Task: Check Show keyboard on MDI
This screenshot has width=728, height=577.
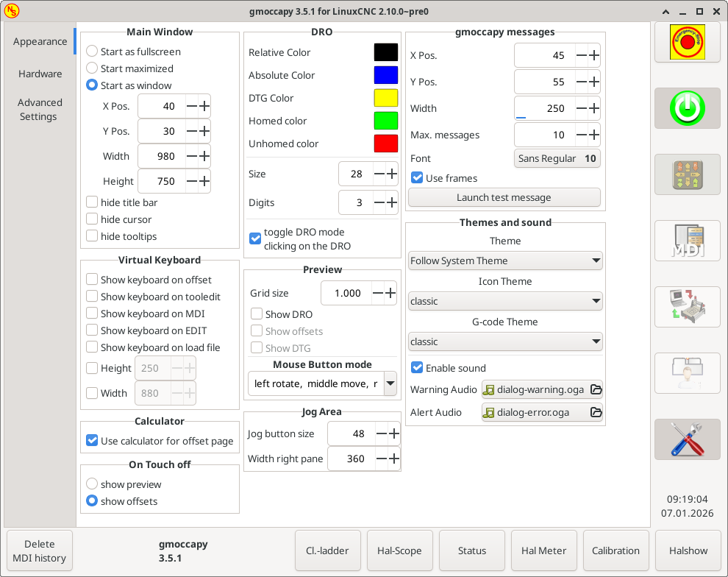Action: [92, 312]
